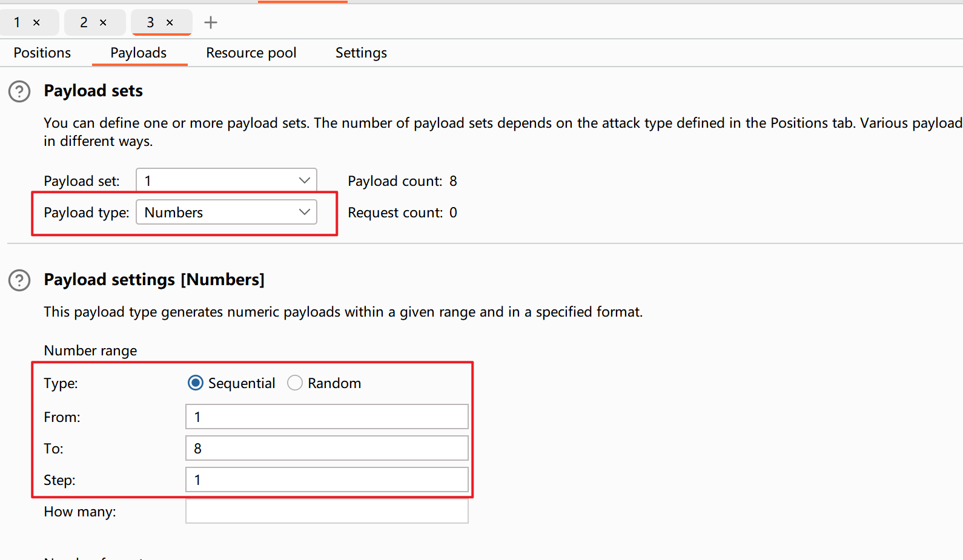Switch to attack tab 1
Screen dimensions: 963x560
point(18,22)
